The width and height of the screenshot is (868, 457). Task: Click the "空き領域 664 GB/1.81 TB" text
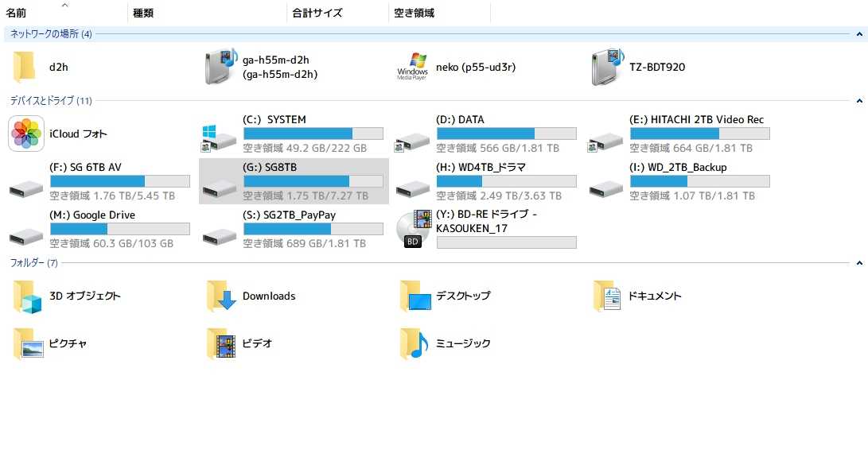coord(691,149)
